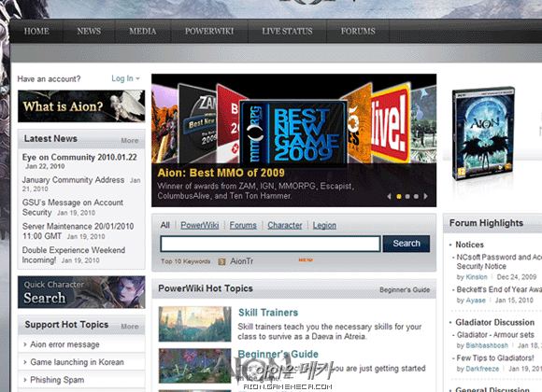This screenshot has width=542, height=392.
Task: Open 'Double Experience Weekend Incoming!' news
Action: pos(74,255)
